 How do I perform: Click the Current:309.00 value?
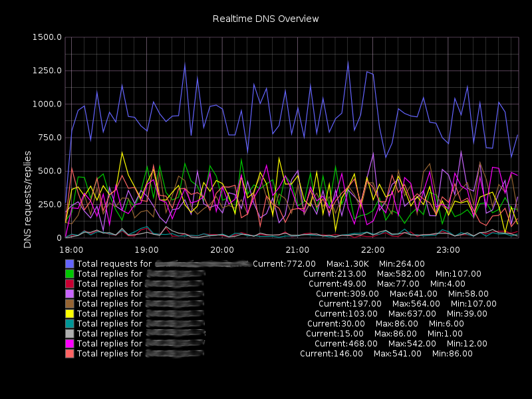(x=347, y=294)
